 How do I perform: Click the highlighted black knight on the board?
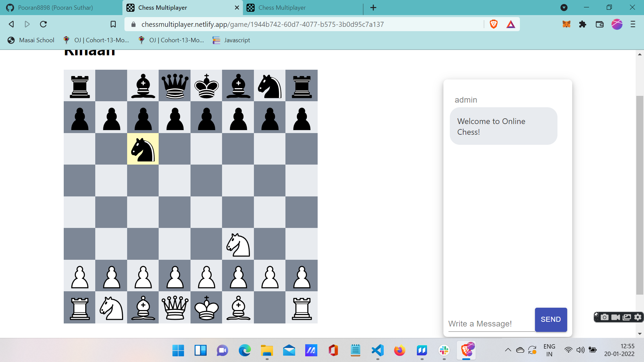coord(143,149)
